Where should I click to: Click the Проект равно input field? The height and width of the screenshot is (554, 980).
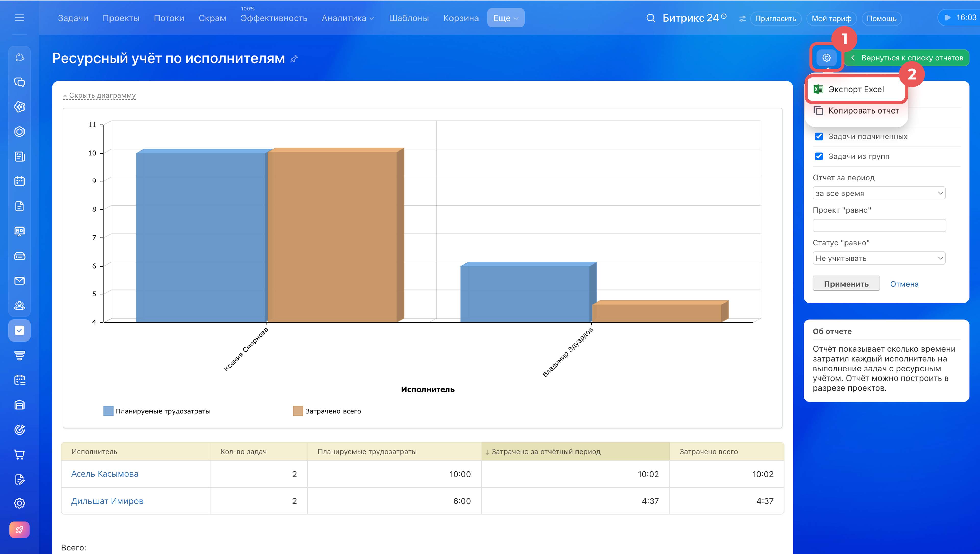point(879,226)
